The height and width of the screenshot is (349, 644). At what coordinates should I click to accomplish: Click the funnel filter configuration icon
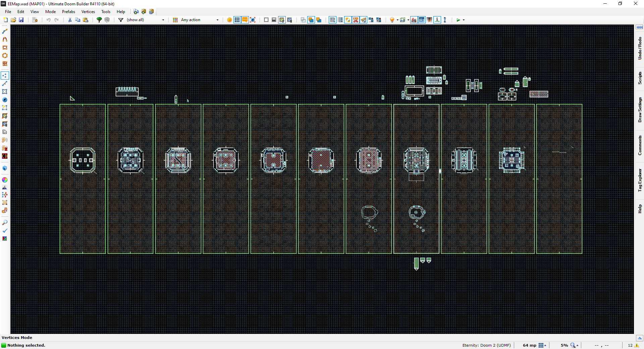[121, 20]
